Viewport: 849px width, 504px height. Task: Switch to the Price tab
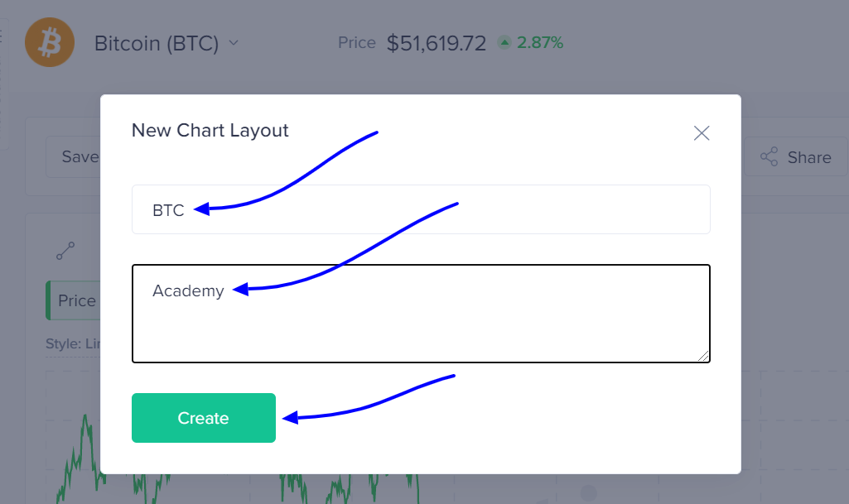(74, 300)
